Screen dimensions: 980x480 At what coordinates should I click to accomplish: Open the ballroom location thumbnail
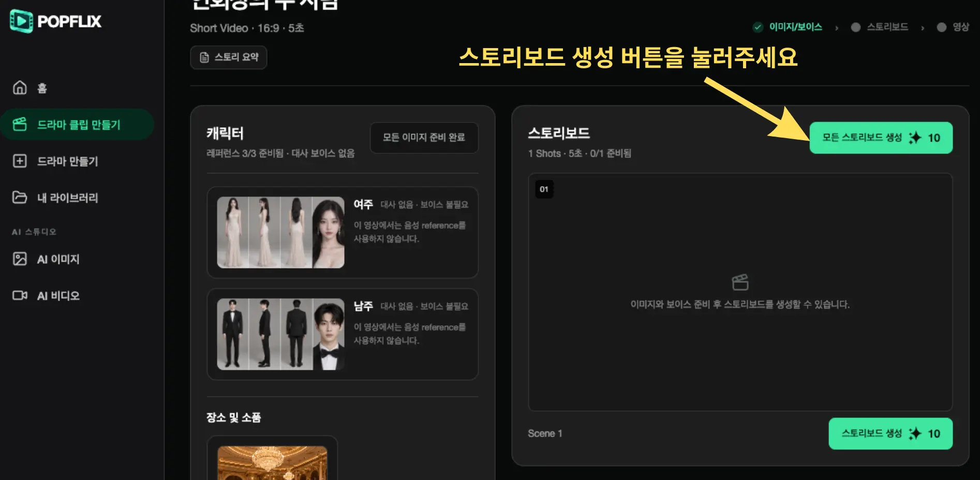(x=272, y=463)
